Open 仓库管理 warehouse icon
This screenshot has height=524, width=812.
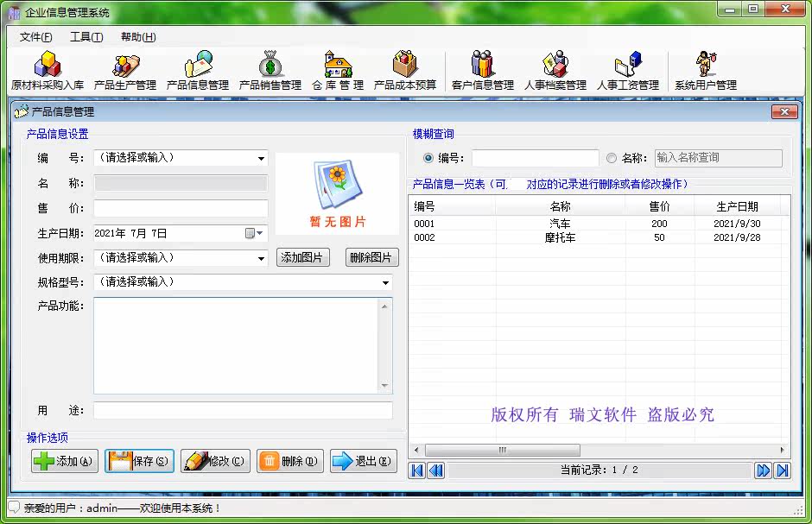click(338, 64)
